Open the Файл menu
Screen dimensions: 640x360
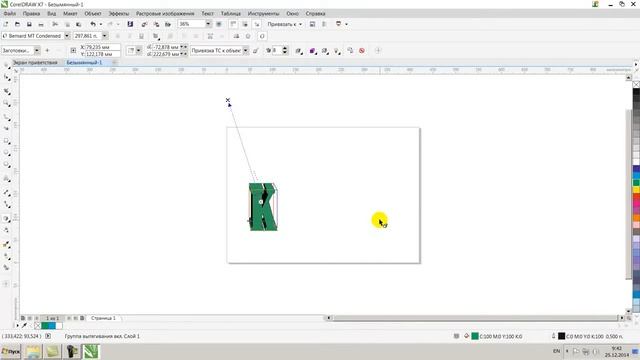pyautogui.click(x=9, y=13)
